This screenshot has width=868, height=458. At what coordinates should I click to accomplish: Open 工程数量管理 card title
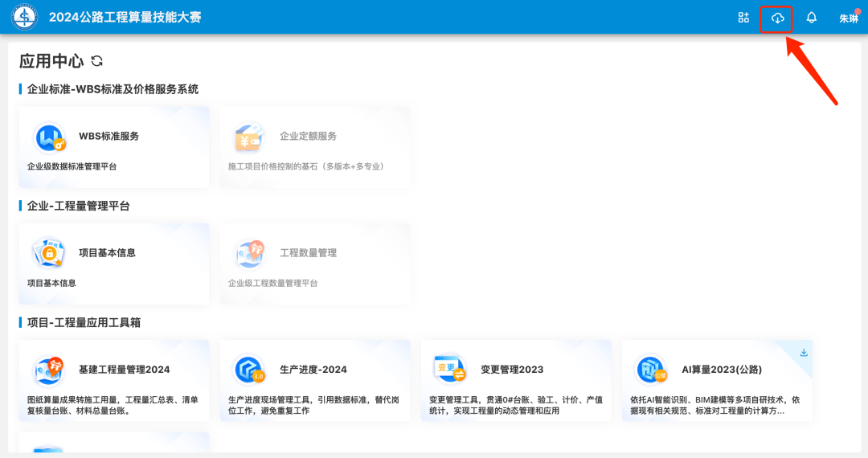click(x=308, y=253)
